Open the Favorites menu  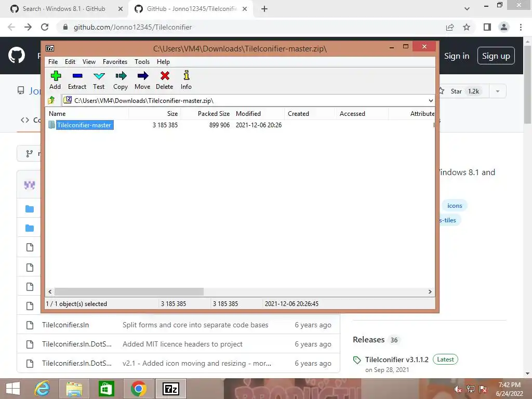pyautogui.click(x=115, y=62)
